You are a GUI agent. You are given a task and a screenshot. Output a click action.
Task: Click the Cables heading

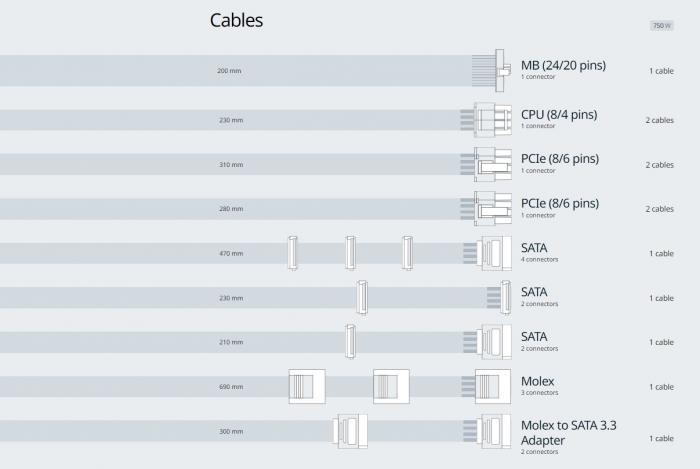(236, 20)
